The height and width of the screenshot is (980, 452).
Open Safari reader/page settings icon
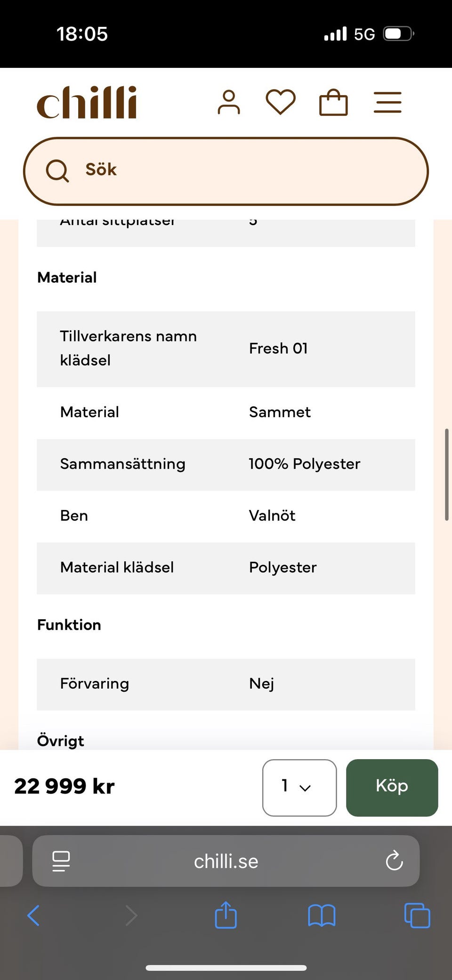(x=61, y=861)
